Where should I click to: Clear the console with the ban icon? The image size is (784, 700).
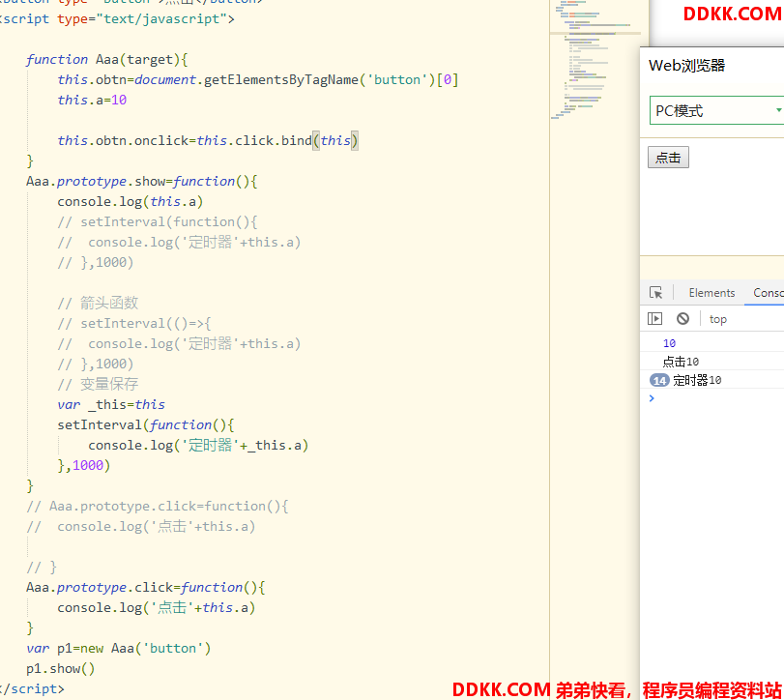[x=682, y=318]
